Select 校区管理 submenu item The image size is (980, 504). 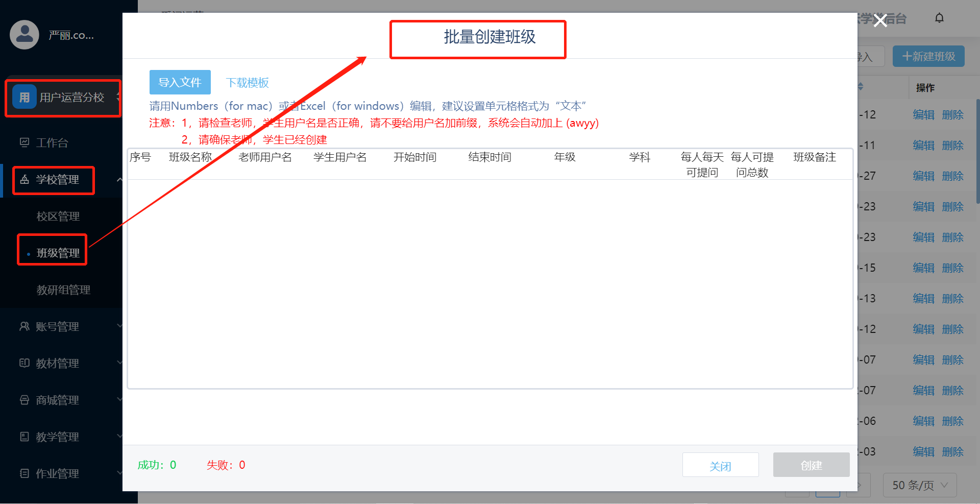58,217
